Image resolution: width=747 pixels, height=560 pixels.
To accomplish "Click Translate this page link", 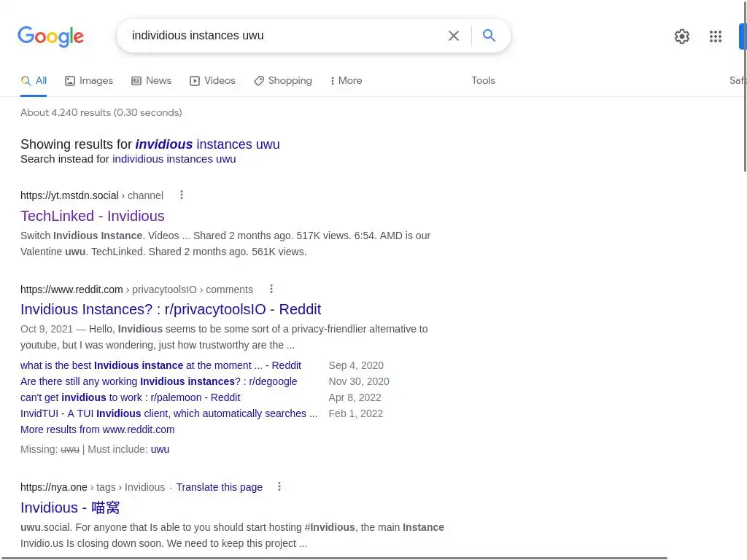I will click(x=219, y=487).
